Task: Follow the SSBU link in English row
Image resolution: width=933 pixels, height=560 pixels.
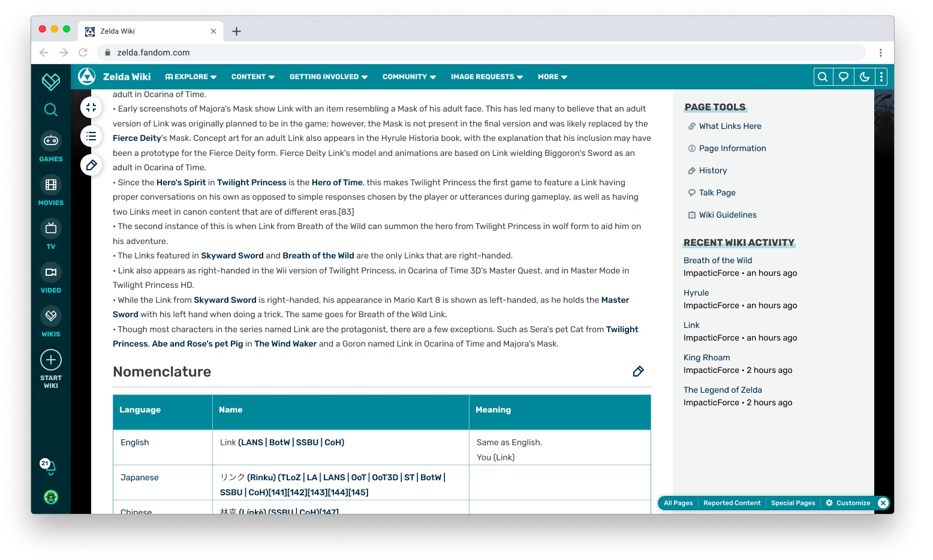Action: (307, 442)
